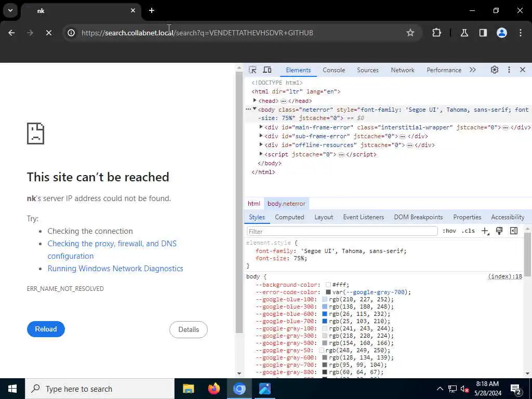Switch to the Network tab
This screenshot has width=532, height=399.
[403, 70]
